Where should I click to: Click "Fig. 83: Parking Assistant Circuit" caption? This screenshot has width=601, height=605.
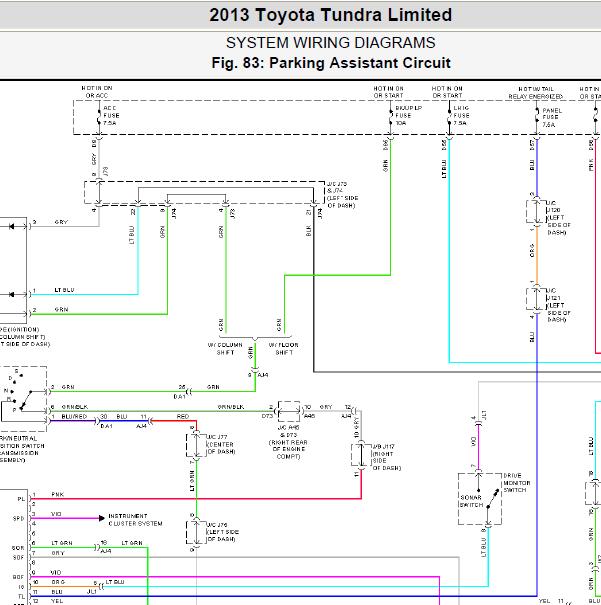(331, 63)
